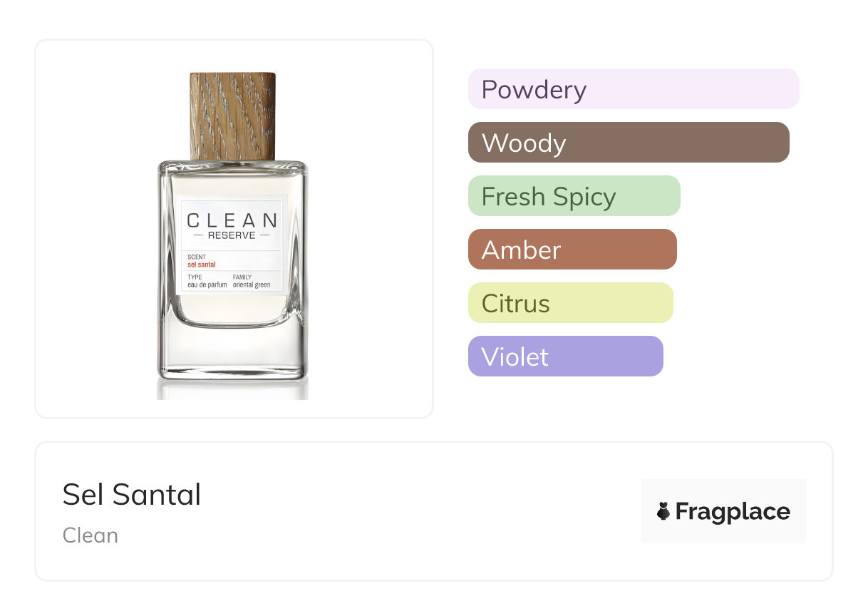Select the Powdery accord bar
The height and width of the screenshot is (616, 868).
point(633,89)
